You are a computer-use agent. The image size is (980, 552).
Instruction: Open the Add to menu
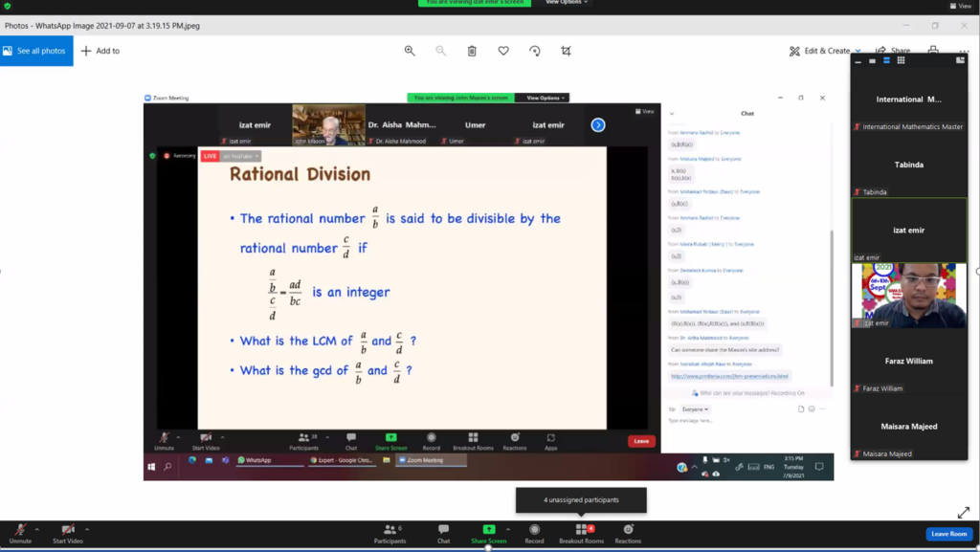100,51
